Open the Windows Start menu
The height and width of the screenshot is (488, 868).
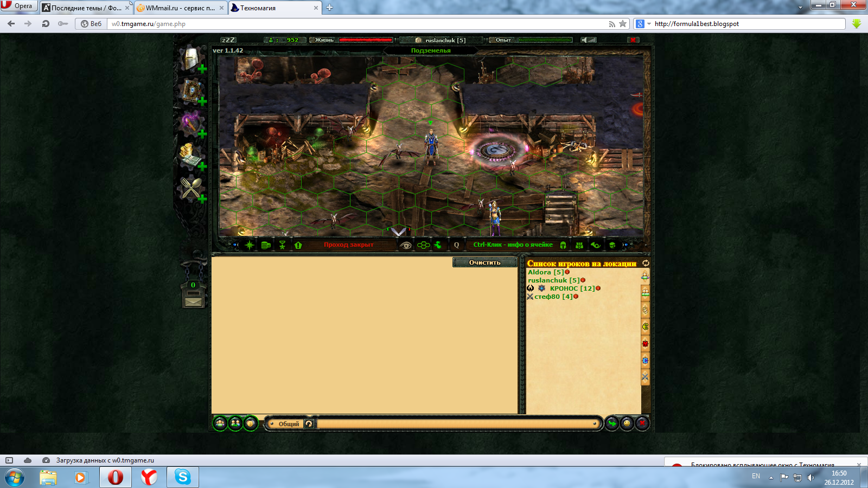(x=14, y=478)
